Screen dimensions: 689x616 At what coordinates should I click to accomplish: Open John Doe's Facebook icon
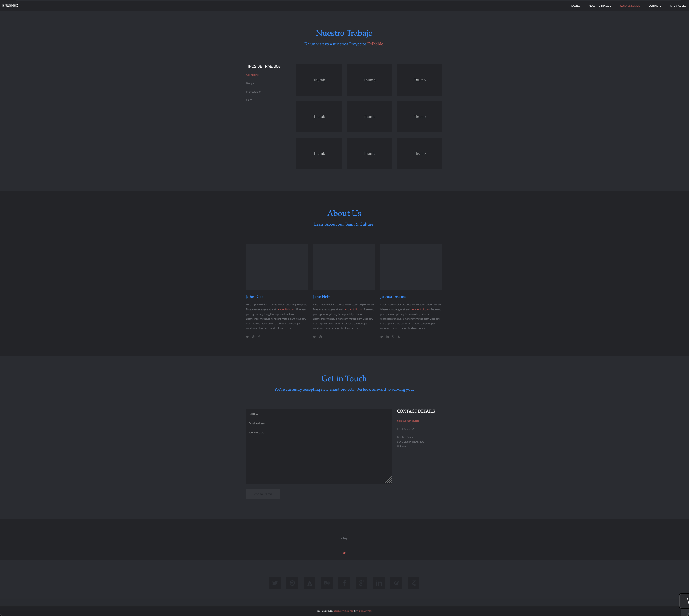pos(259,337)
